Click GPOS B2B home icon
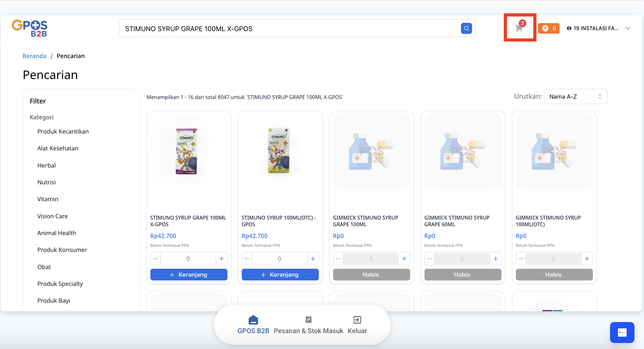 click(x=253, y=320)
